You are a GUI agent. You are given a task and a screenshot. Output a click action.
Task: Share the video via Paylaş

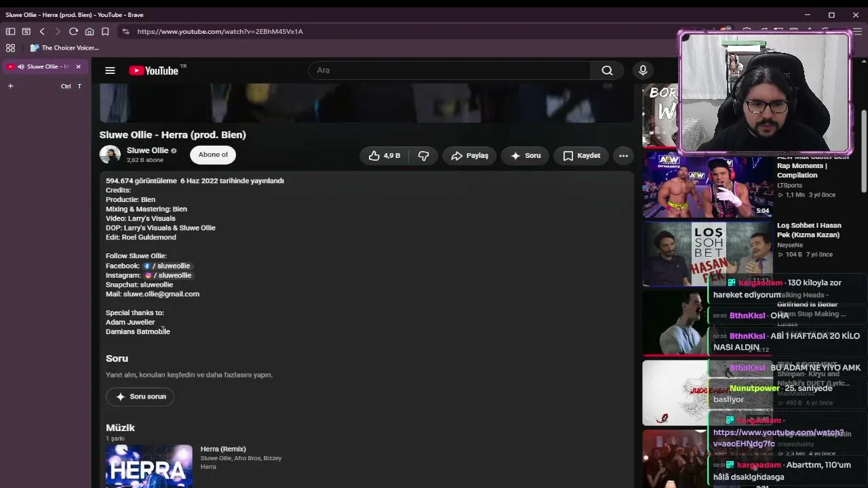469,156
